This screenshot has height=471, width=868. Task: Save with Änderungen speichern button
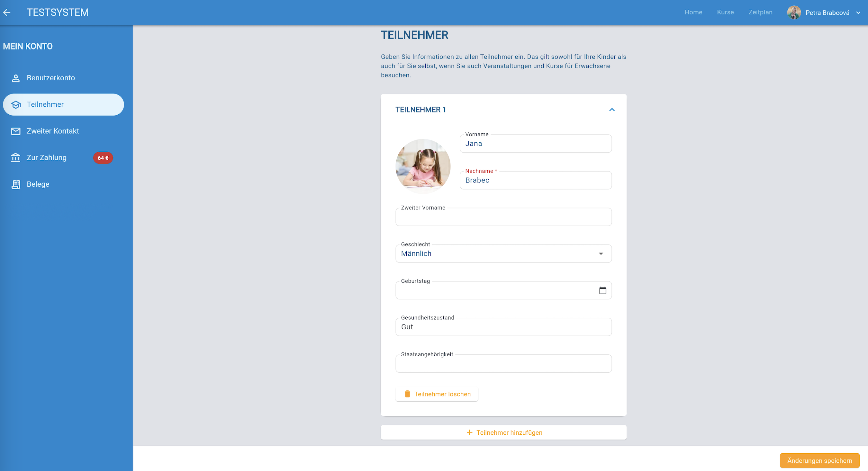pos(819,460)
